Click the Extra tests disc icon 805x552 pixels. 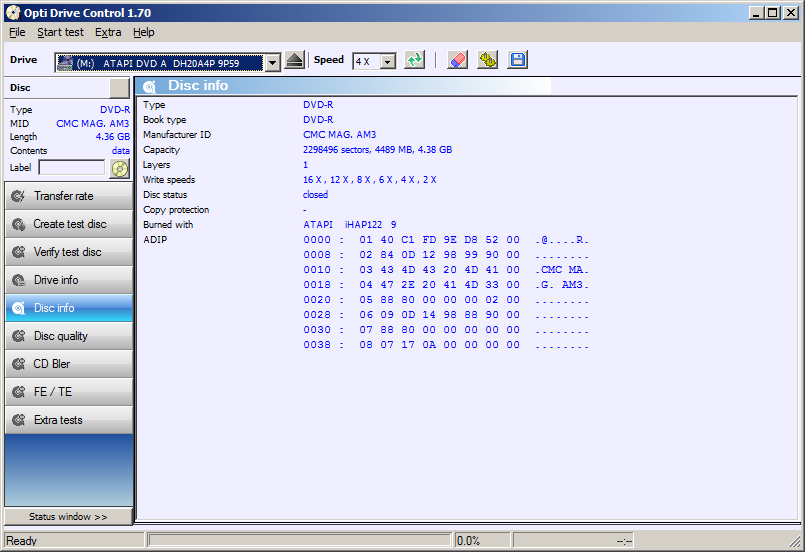click(x=18, y=420)
